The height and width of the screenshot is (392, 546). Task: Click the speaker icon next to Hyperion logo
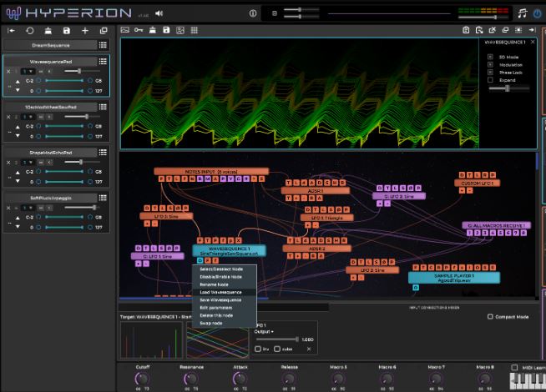159,13
